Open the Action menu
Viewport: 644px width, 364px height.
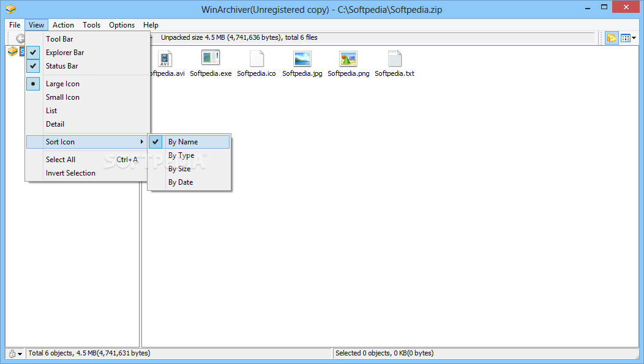click(x=63, y=25)
